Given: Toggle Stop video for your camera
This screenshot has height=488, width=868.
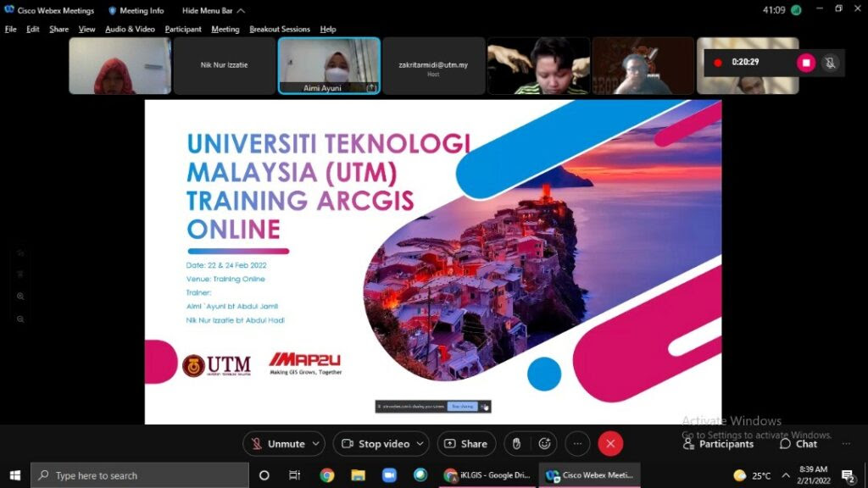Looking at the screenshot, I should click(x=376, y=443).
